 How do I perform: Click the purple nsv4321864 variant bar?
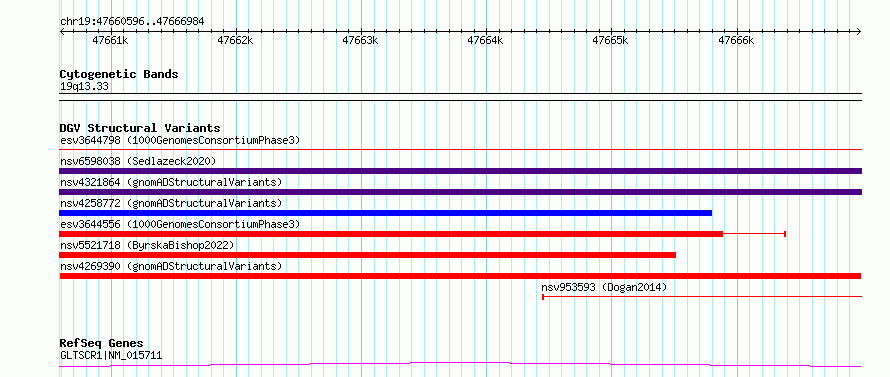click(460, 192)
